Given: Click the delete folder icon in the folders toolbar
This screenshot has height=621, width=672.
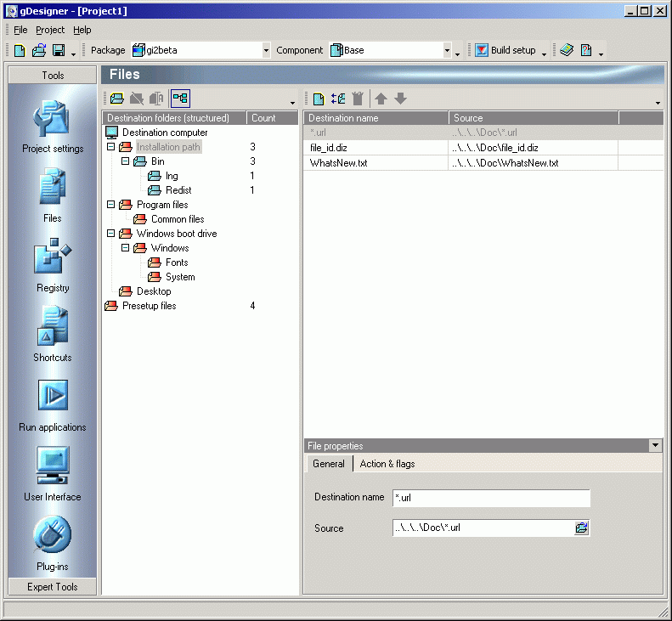Looking at the screenshot, I should (x=137, y=99).
